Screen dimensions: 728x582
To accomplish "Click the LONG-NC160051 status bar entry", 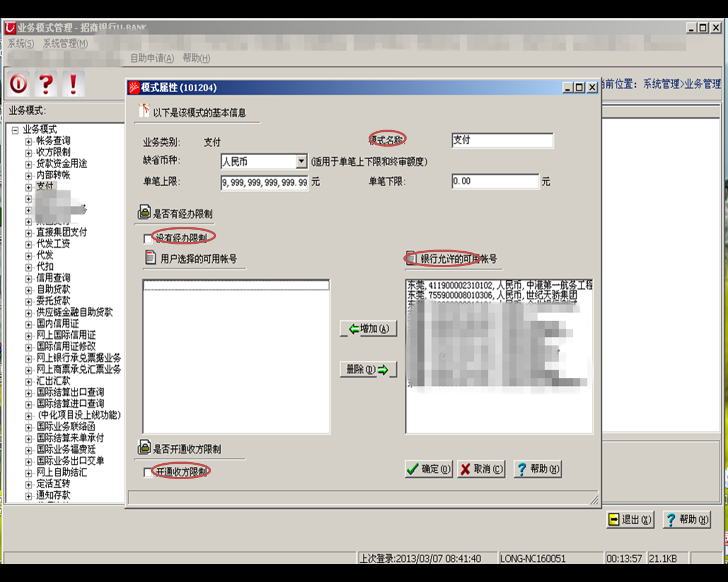I will (550, 558).
